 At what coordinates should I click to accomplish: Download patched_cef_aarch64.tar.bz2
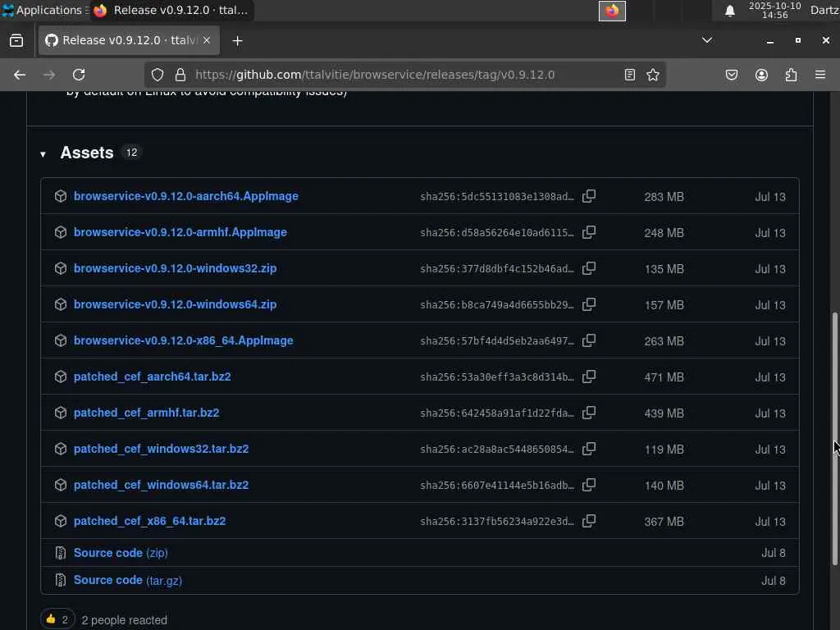coord(152,377)
